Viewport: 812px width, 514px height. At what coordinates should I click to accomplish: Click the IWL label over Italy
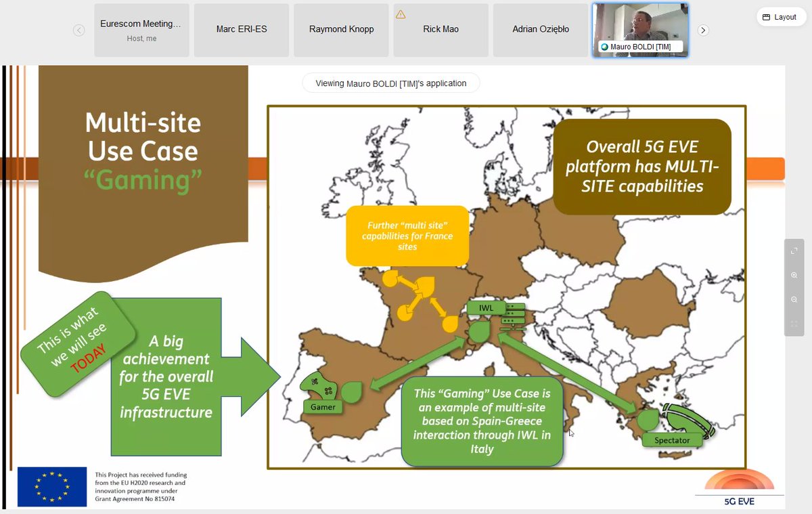(x=486, y=308)
